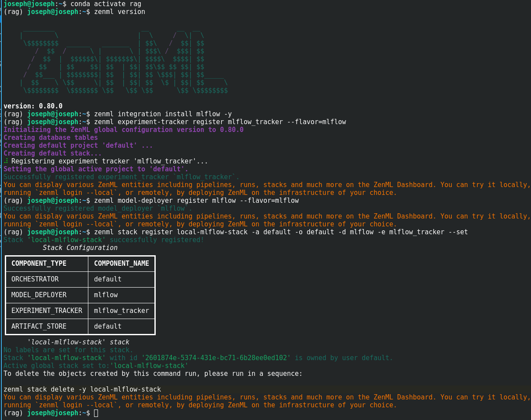Click the 'Active global stack set to' line

pos(96,366)
